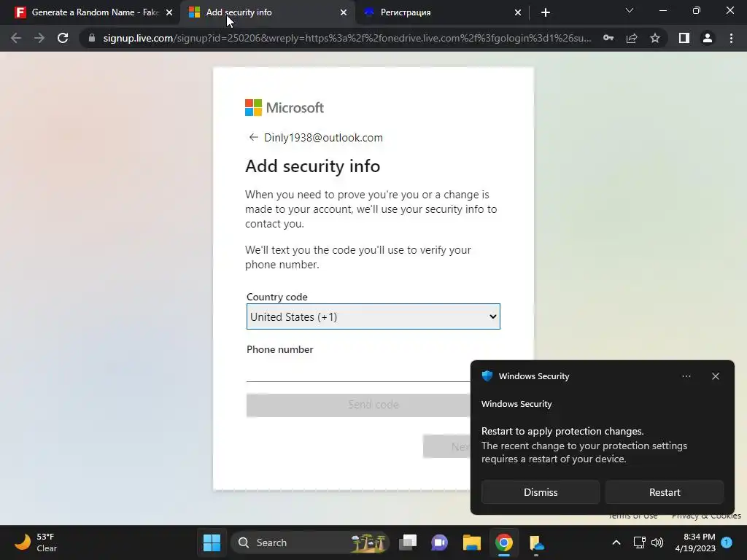Open browser side panel
Viewport: 747px width, 560px height.
pyautogui.click(x=684, y=38)
